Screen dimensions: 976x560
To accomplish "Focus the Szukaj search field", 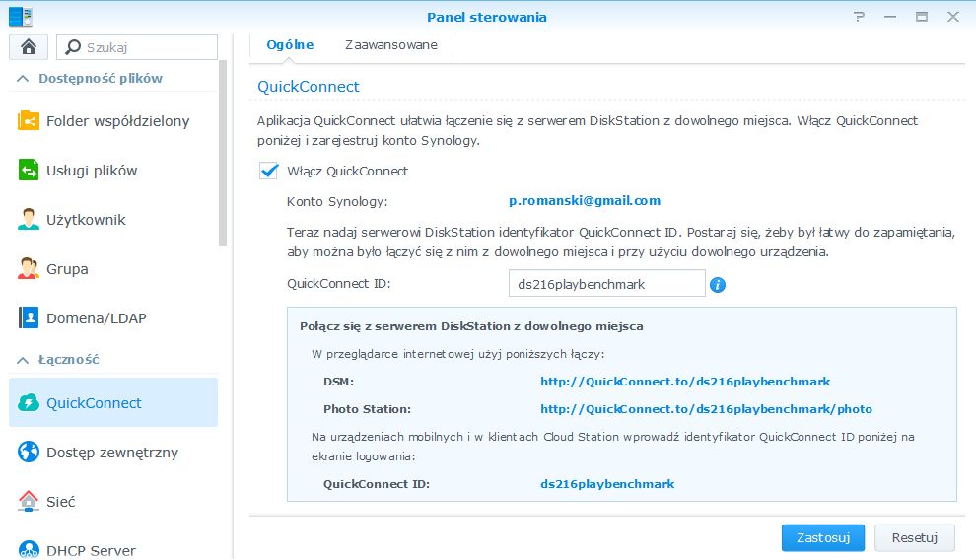I will 137,47.
